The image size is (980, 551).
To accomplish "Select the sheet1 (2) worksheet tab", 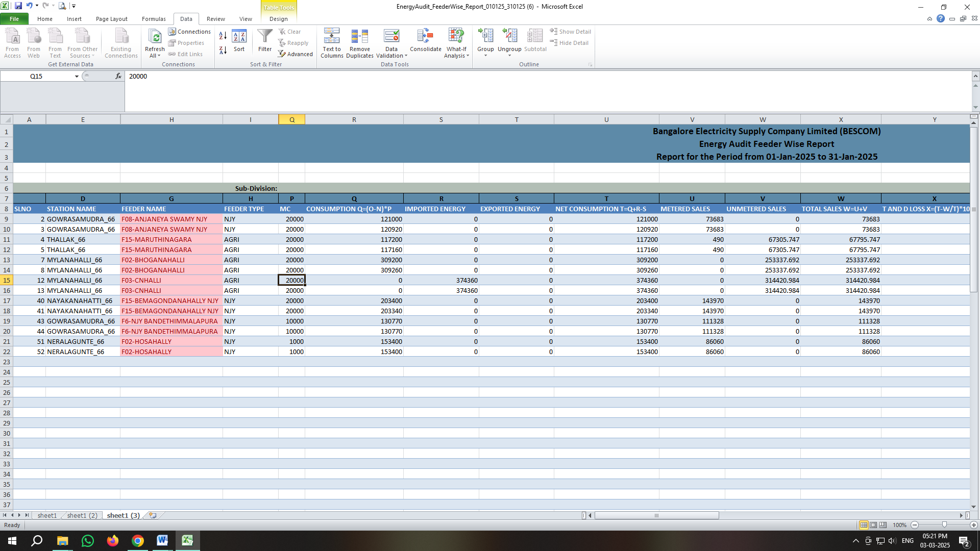I will click(82, 515).
